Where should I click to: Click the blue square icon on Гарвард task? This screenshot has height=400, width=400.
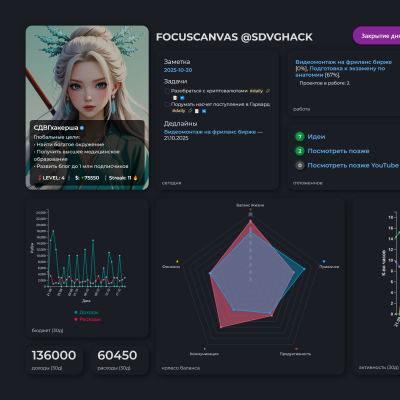pyautogui.click(x=204, y=111)
